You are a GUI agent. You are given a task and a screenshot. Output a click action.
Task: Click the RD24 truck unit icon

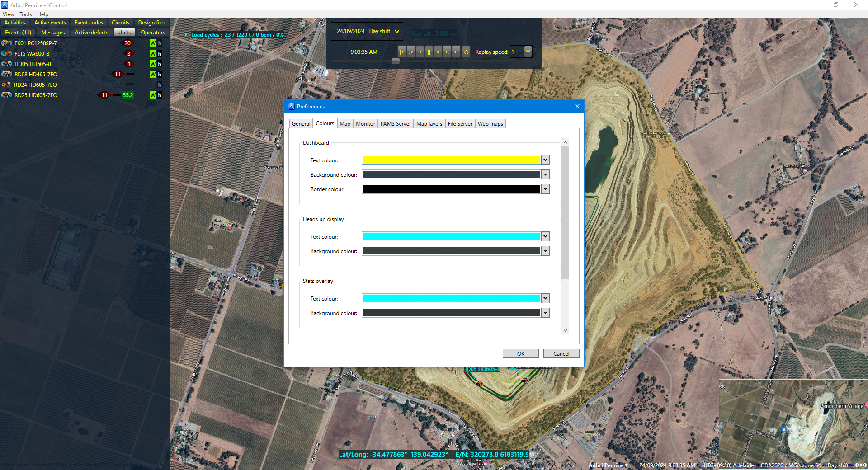click(x=6, y=85)
